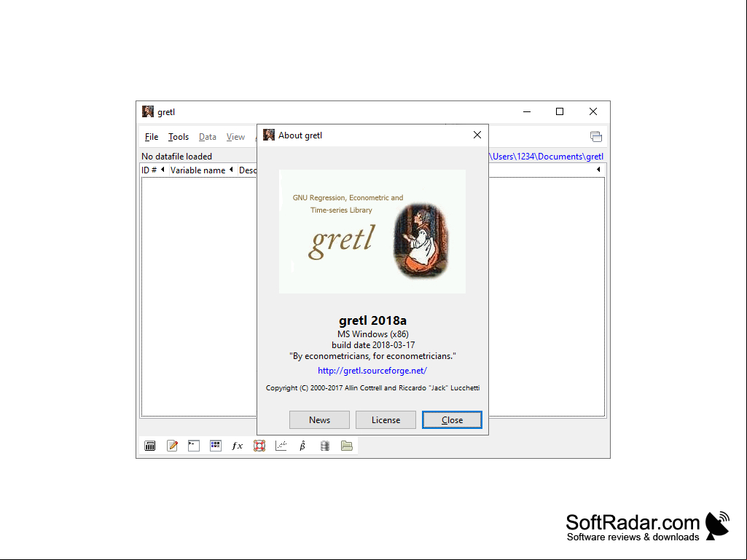Open the gretl.sourceforge.net link

pos(372,371)
